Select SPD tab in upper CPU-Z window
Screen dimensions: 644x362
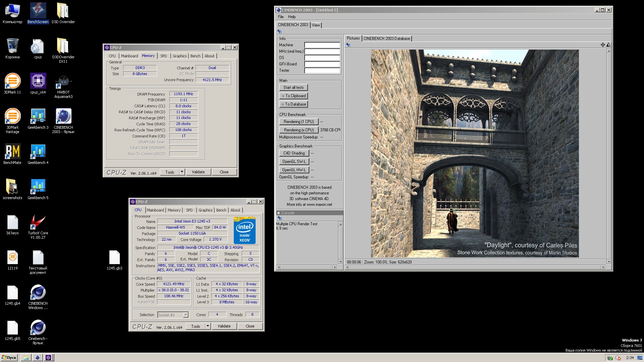point(164,56)
